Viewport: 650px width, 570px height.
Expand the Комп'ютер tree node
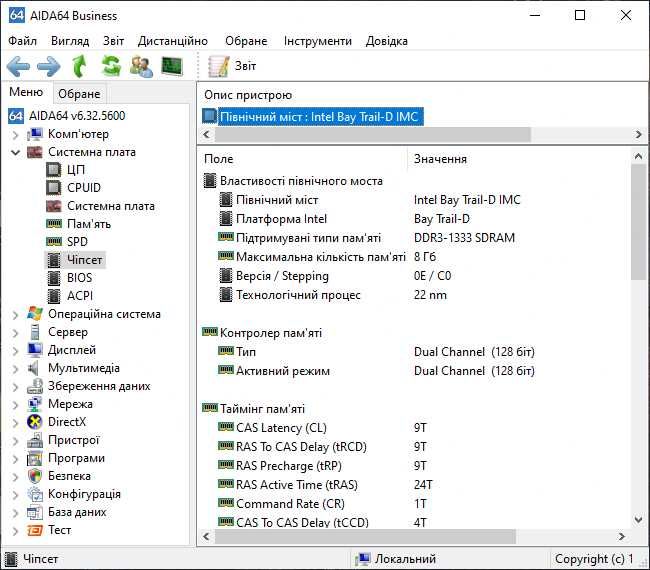pos(15,134)
